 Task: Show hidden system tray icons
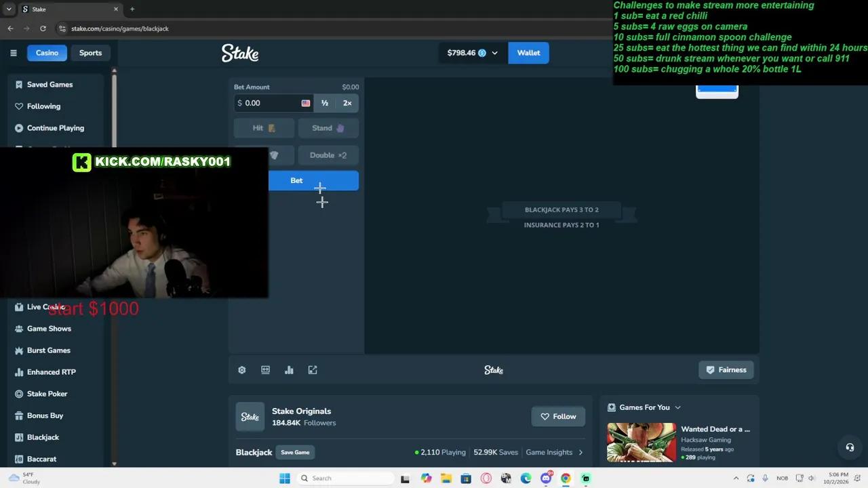pyautogui.click(x=736, y=479)
